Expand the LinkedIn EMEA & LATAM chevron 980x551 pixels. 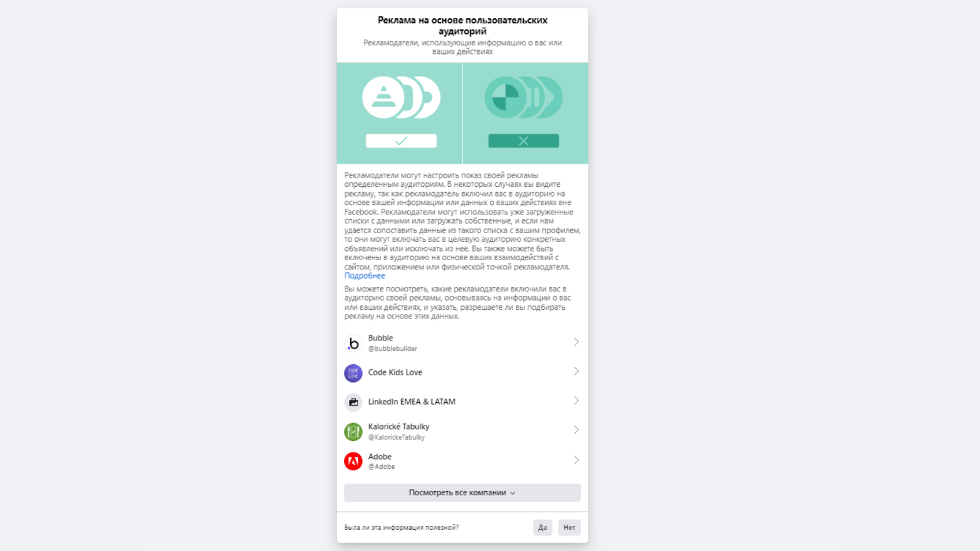[576, 400]
